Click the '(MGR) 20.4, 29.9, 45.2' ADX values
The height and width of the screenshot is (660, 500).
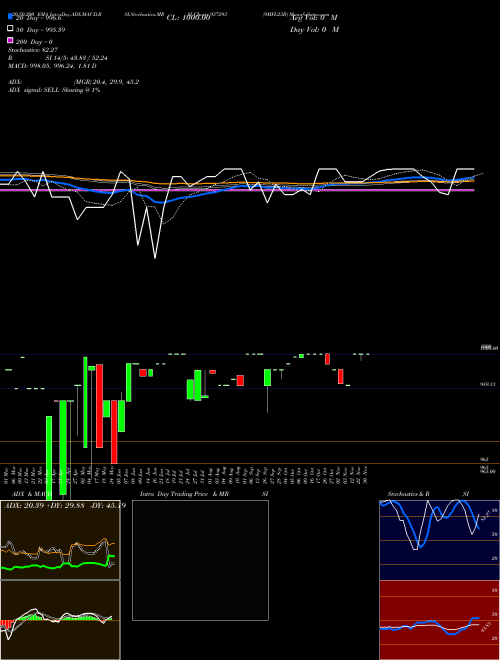[106, 82]
